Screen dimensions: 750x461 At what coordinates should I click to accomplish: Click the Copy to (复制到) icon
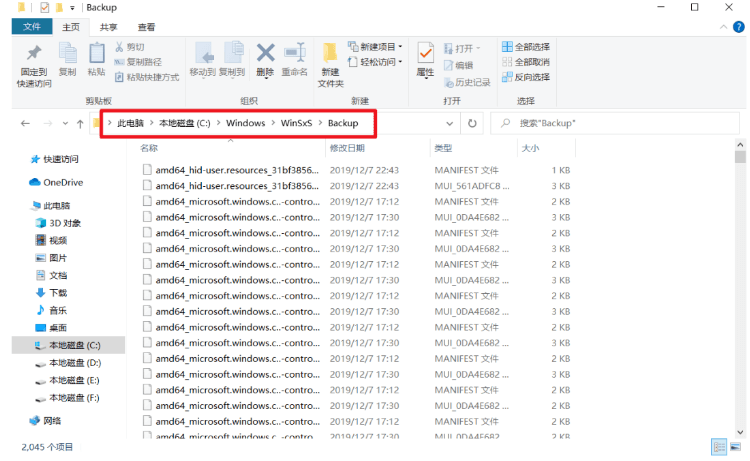tap(233, 53)
